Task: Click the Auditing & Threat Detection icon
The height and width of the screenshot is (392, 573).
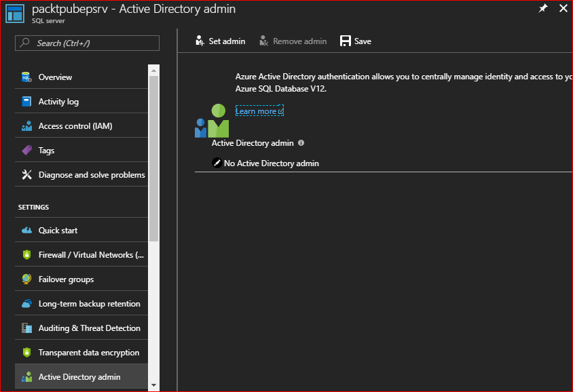Action: (x=26, y=328)
